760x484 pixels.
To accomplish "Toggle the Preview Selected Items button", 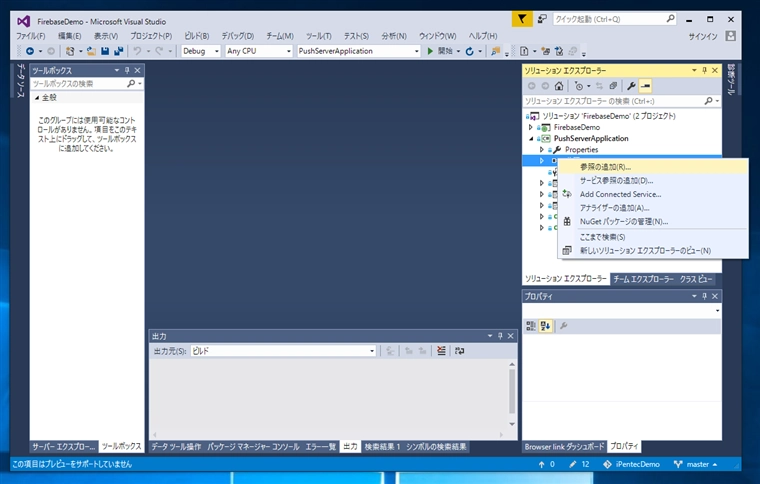I will click(x=645, y=86).
